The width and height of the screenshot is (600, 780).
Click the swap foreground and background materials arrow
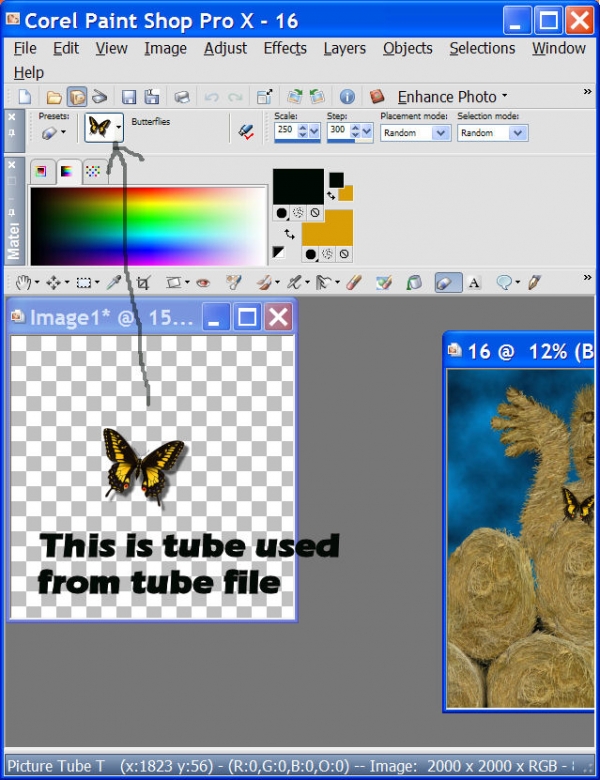point(289,233)
